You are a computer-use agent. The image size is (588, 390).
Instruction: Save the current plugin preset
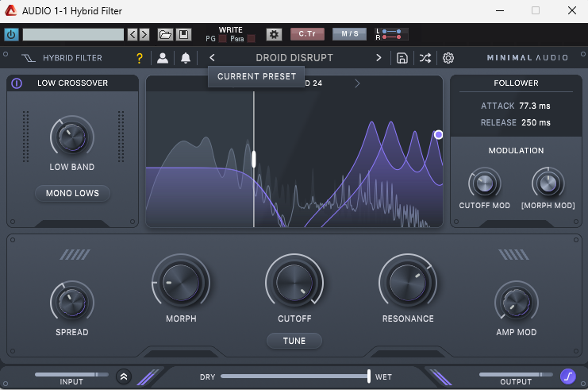402,58
